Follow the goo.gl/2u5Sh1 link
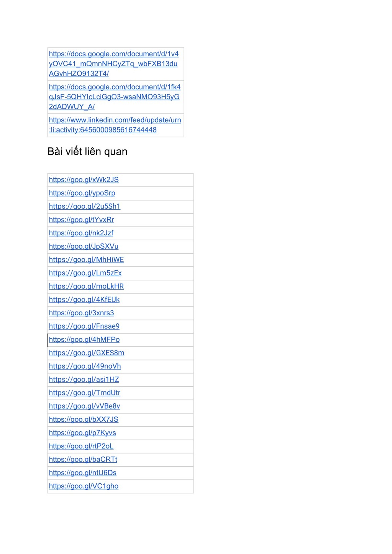The height and width of the screenshot is (554, 392). [85, 206]
